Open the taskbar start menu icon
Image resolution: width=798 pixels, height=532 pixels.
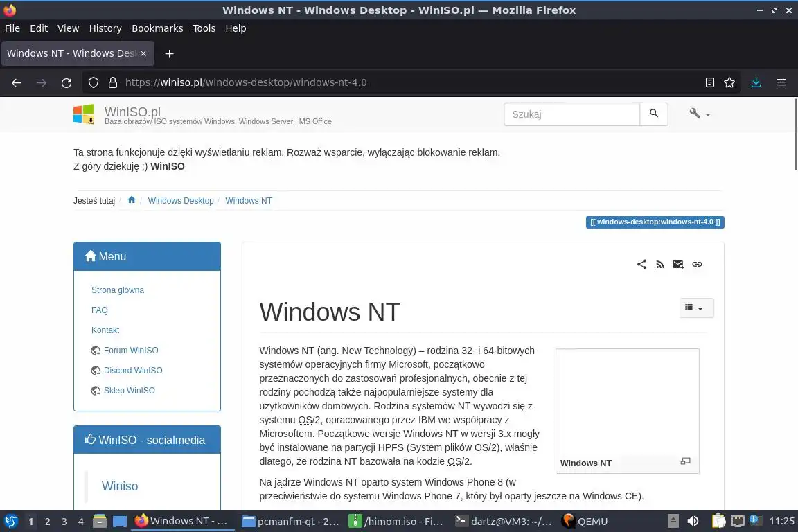click(x=10, y=522)
